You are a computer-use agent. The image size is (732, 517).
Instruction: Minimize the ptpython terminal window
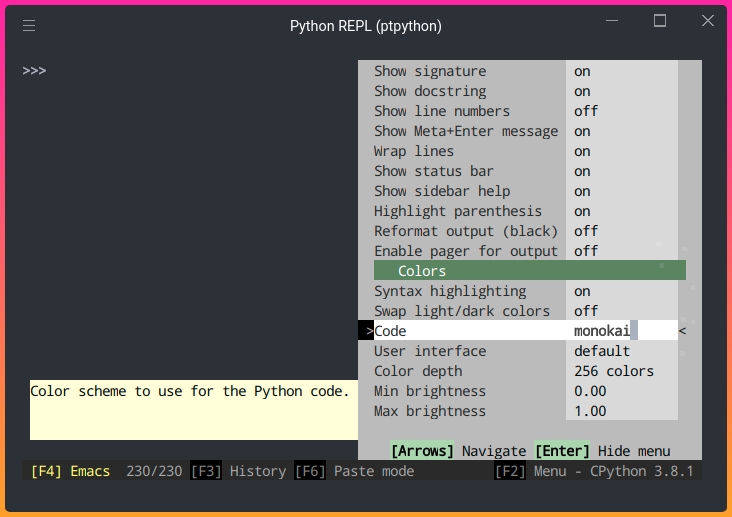click(613, 21)
